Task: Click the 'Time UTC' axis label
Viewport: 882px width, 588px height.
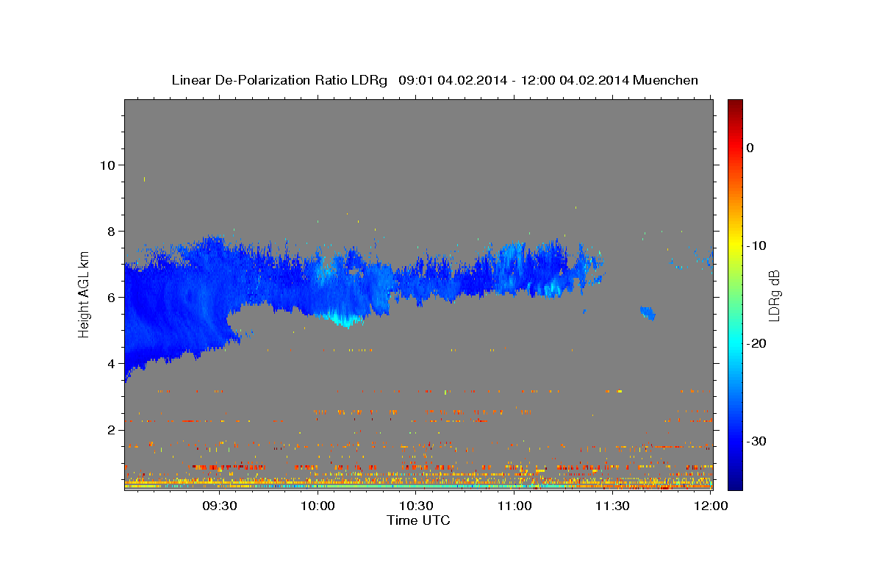Action: pyautogui.click(x=418, y=520)
